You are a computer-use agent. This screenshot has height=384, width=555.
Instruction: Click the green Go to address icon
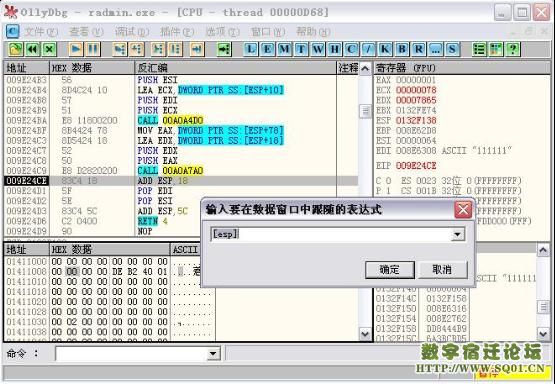[x=224, y=49]
